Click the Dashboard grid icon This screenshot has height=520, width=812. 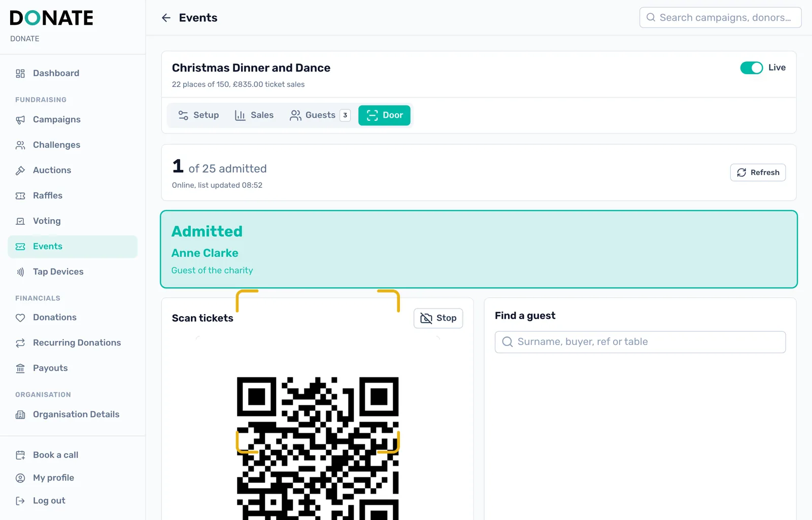[x=20, y=74]
